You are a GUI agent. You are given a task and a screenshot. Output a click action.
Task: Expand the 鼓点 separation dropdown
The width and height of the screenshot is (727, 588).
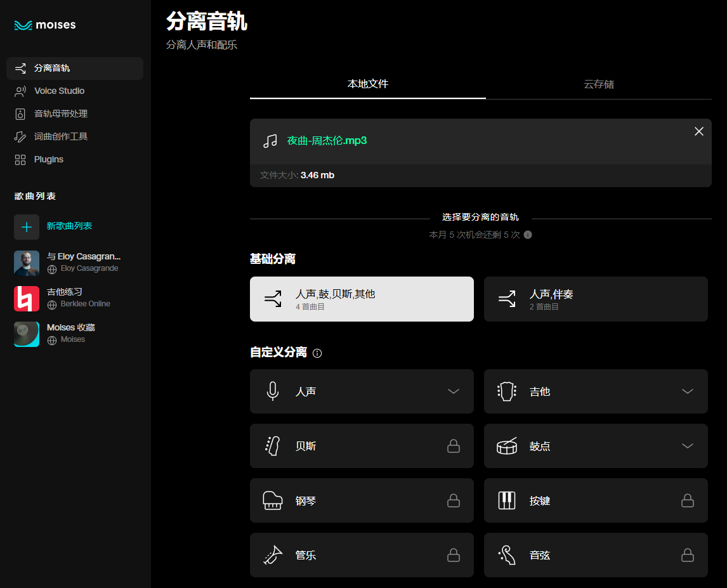688,446
